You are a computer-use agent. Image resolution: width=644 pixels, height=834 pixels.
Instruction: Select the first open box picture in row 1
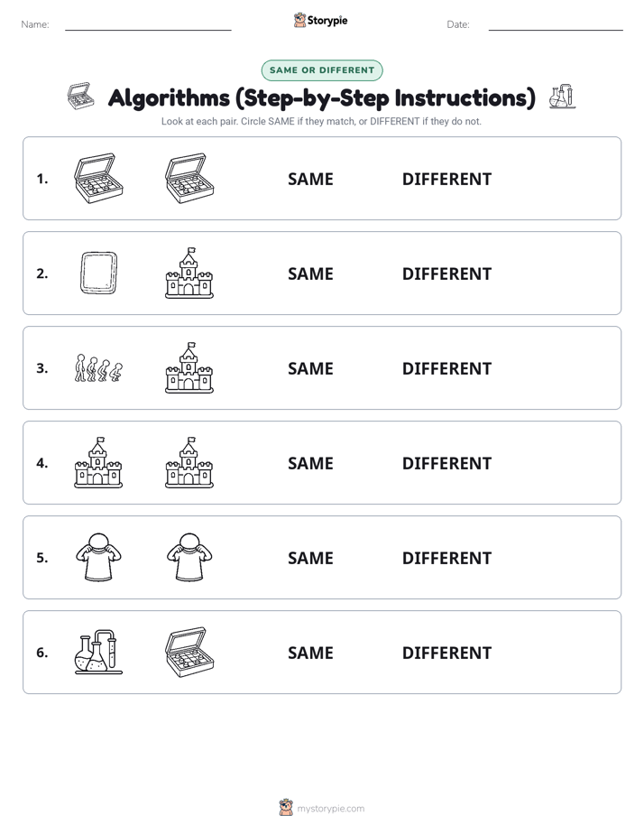[98, 178]
